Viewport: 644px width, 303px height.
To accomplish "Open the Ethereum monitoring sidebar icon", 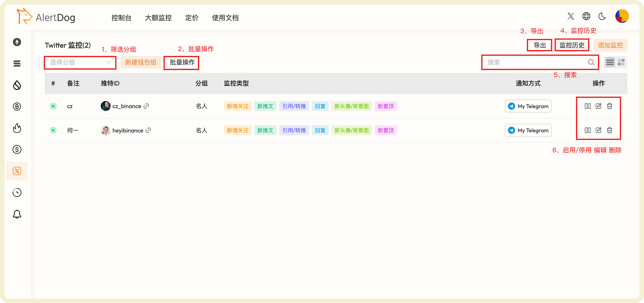I will pyautogui.click(x=17, y=43).
